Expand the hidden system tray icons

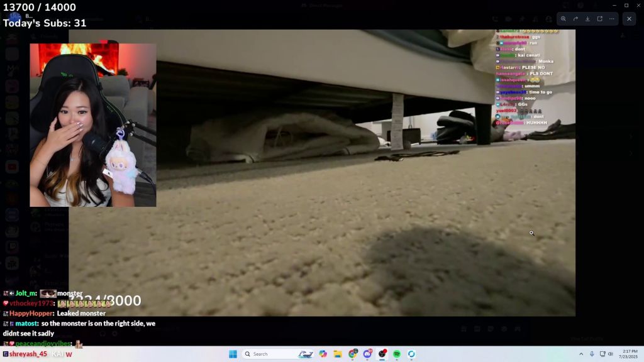581,354
